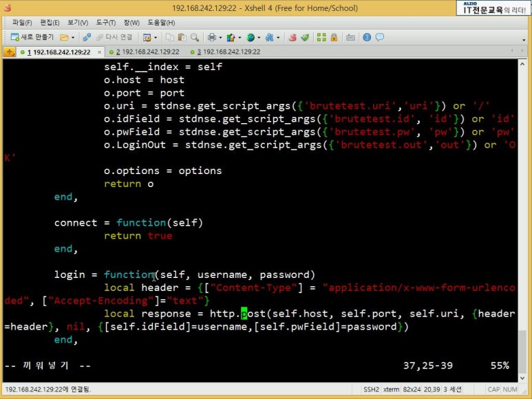
Task: Click the Encoding globe icon
Action: click(x=251, y=37)
